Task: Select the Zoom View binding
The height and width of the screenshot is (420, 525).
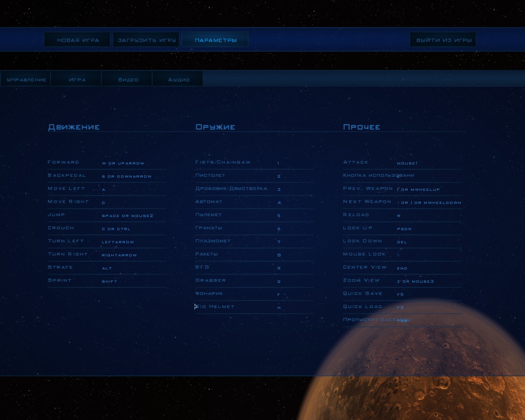Action: (x=402, y=281)
